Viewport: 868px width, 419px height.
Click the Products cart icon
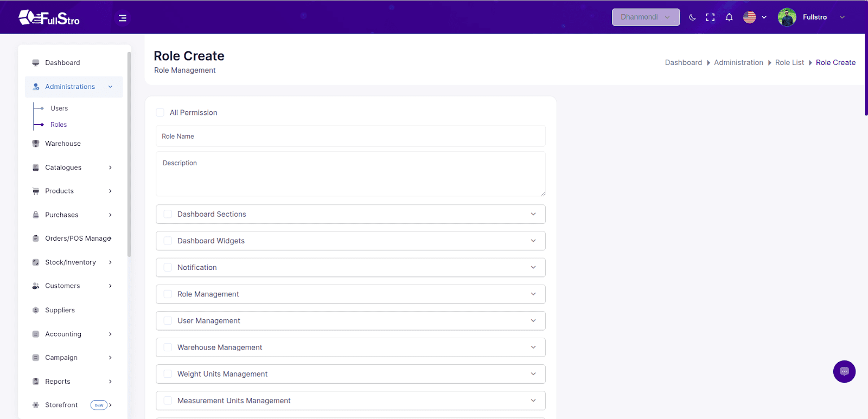coord(36,191)
